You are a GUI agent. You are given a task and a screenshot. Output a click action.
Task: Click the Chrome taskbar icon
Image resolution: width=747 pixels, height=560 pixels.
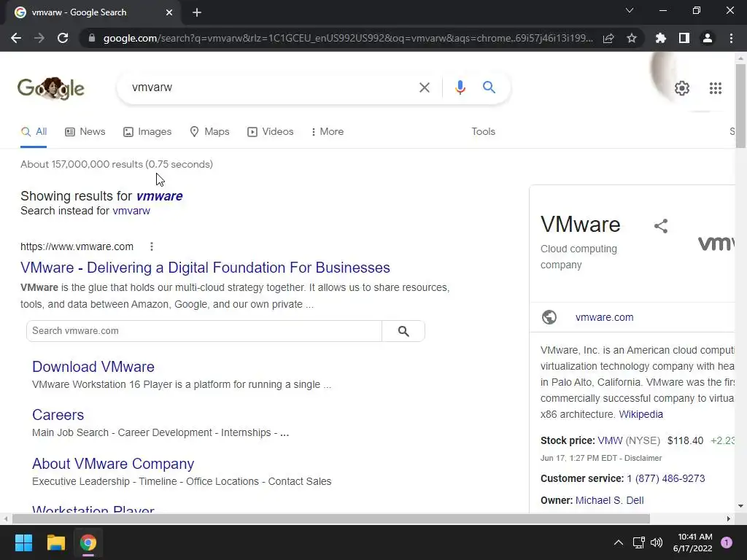point(88,542)
